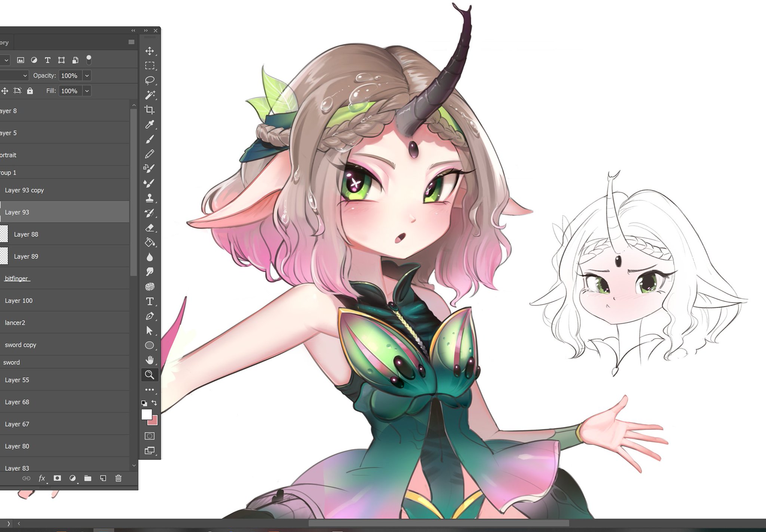Swap foreground and background colors
This screenshot has width=766, height=532.
click(154, 403)
